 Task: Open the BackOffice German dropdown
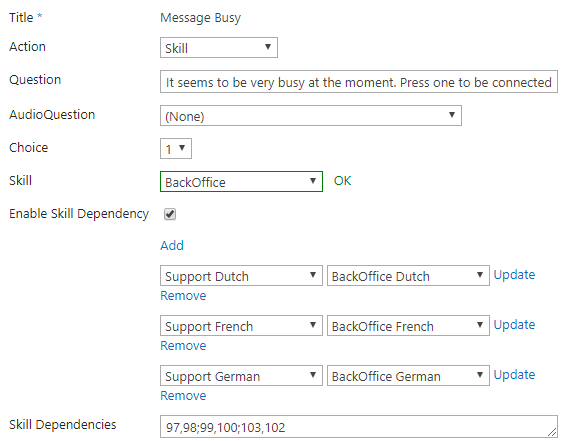pos(408,376)
